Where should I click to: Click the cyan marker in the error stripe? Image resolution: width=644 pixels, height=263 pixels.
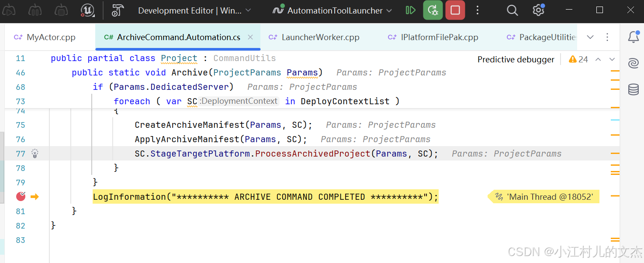pos(615,120)
